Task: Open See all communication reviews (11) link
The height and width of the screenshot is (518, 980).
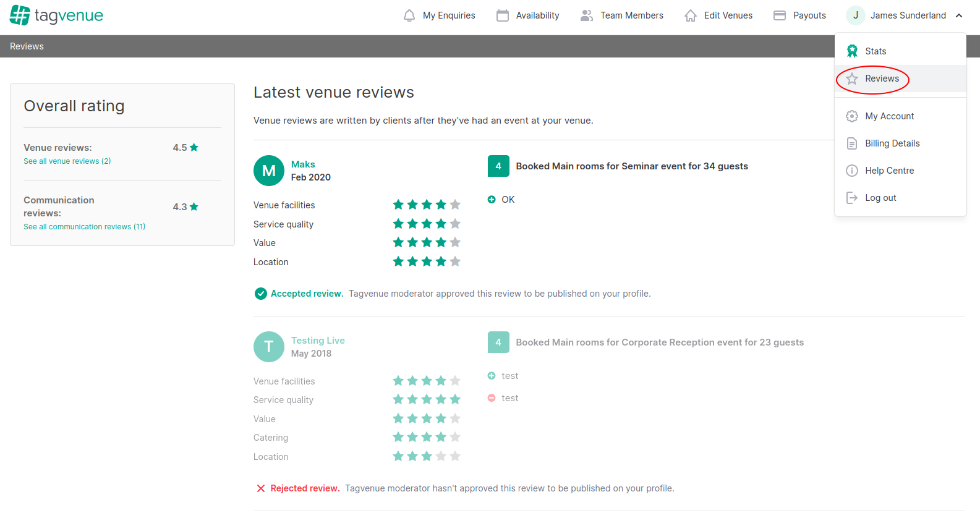Action: 85,227
